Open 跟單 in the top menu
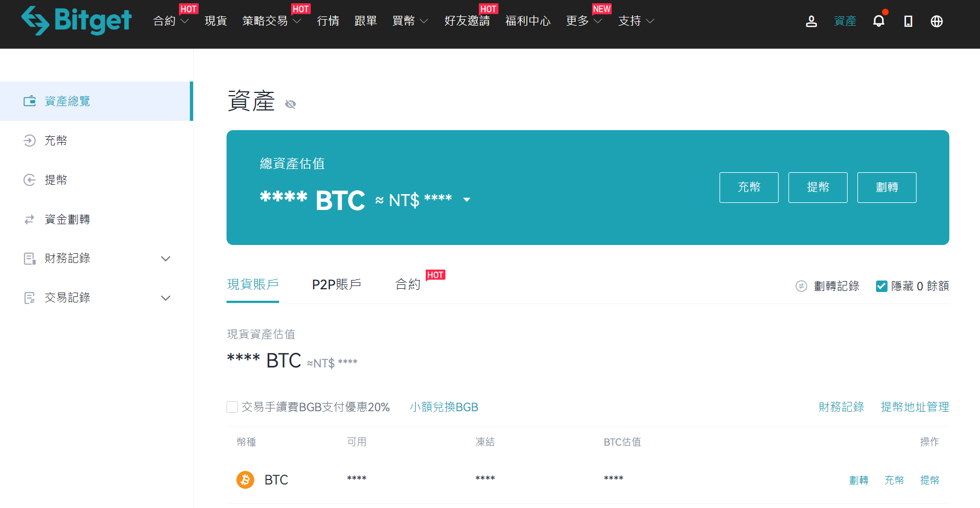 click(366, 21)
